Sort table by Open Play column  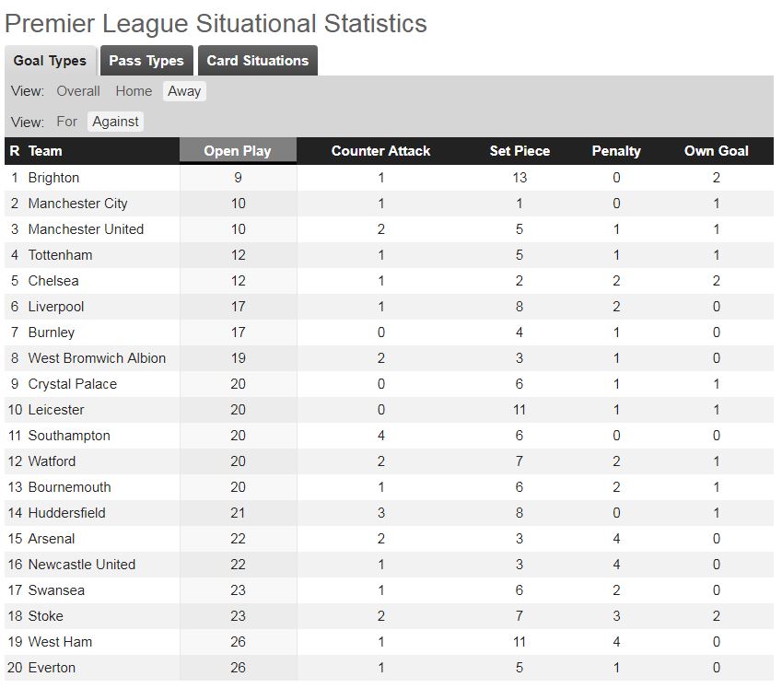(238, 150)
